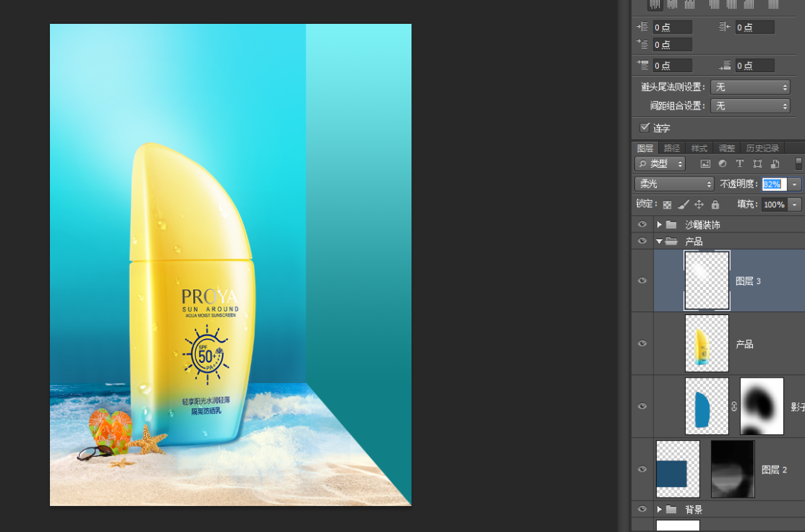Click the indent left margin icon

click(x=642, y=26)
